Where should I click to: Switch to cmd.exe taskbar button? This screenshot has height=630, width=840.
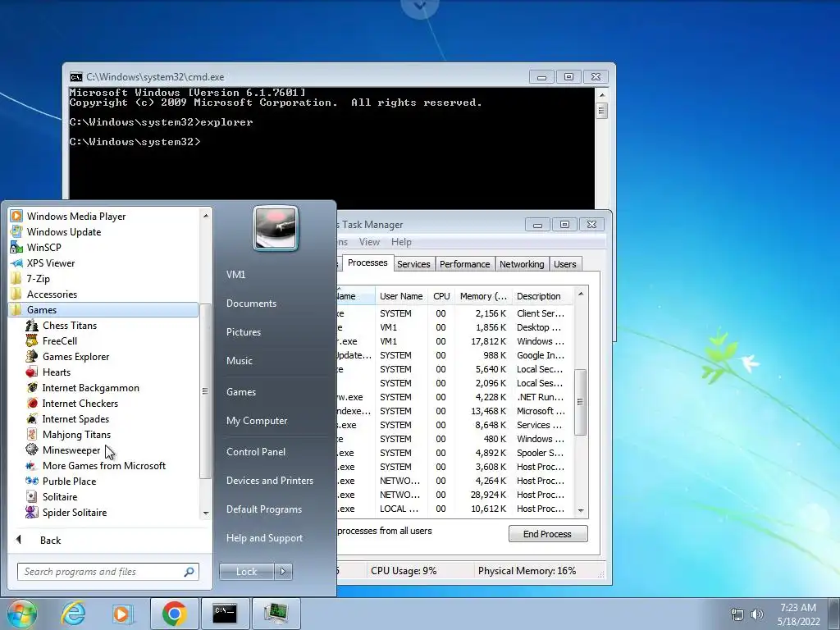225,614
